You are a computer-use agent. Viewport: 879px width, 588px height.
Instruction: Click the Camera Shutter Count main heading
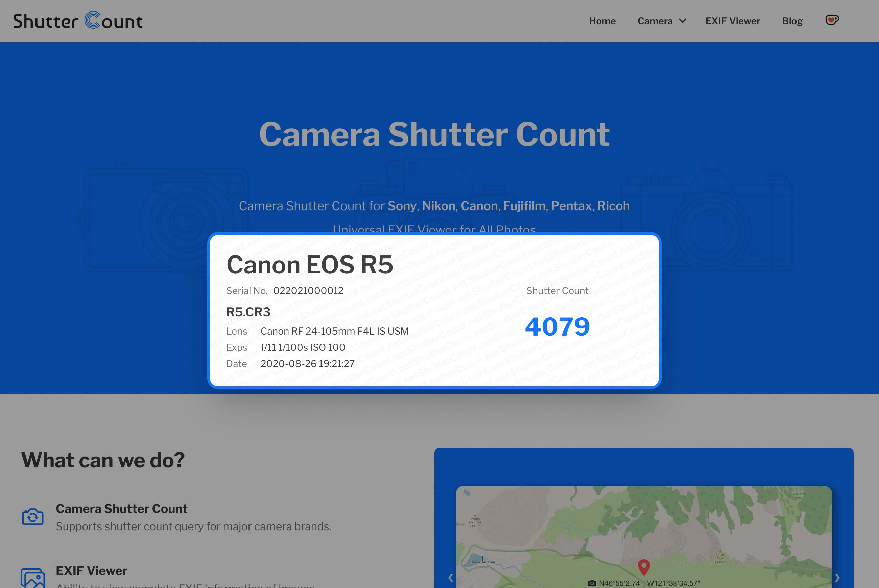[x=434, y=134]
